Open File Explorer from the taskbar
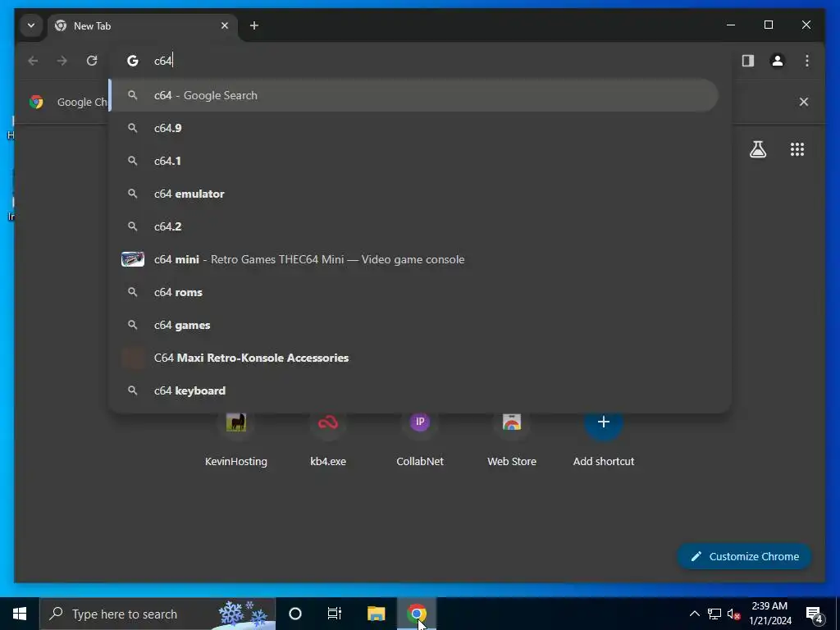840x630 pixels. [x=376, y=614]
